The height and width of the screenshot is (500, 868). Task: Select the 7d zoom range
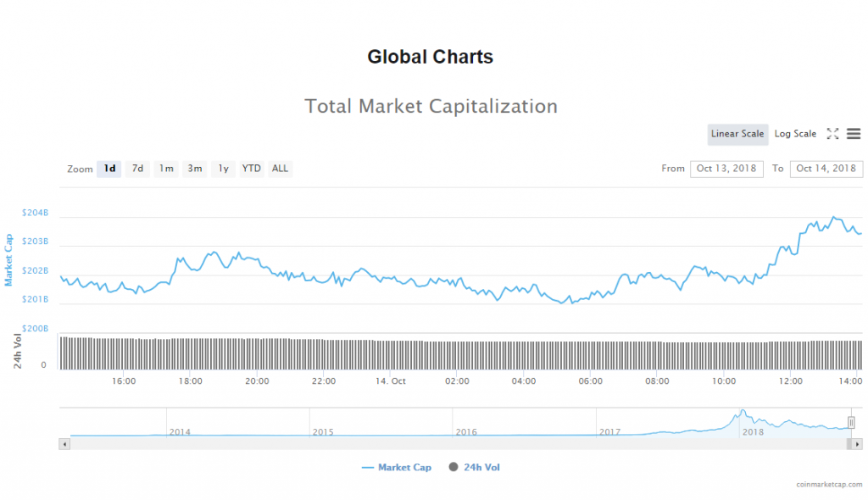(x=137, y=169)
